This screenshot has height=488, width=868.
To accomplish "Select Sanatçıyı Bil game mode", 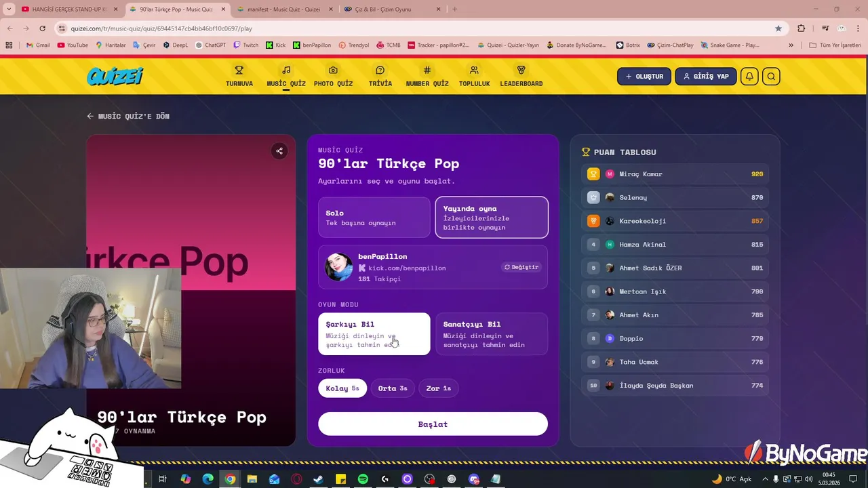I will point(492,333).
